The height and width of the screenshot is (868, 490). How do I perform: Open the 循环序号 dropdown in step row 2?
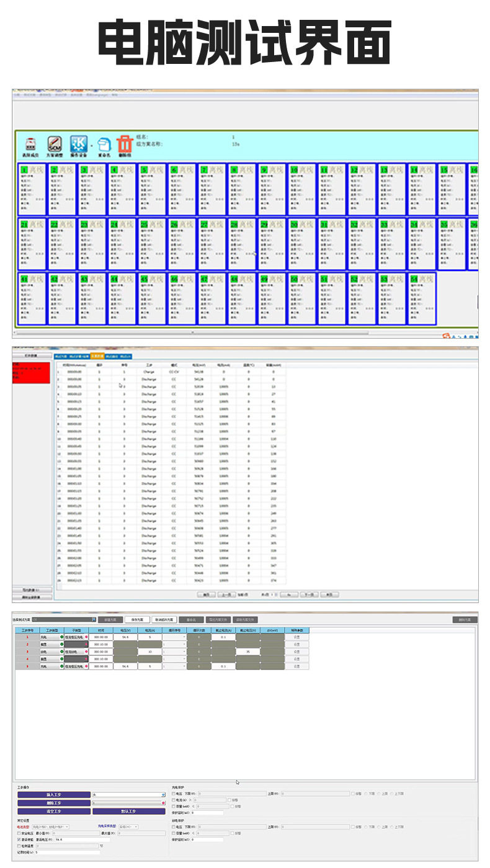(174, 645)
